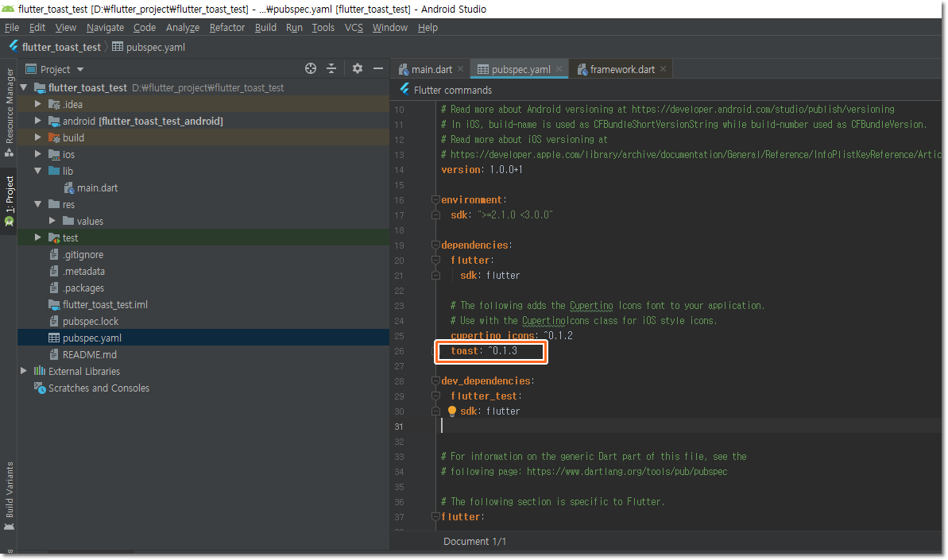
Task: Close the pubspec.yaml editor tab
Action: click(x=559, y=69)
